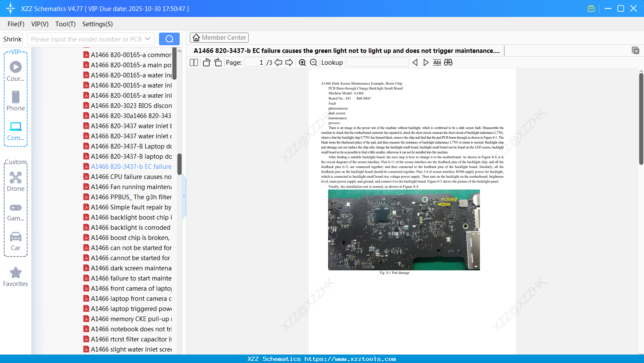Click PDF icon of A1466 Fan running row
The width and height of the screenshot is (644, 363).
86,187
